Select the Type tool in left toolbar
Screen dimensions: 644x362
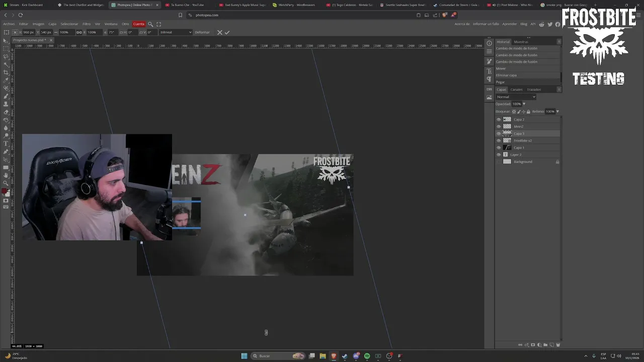6,143
